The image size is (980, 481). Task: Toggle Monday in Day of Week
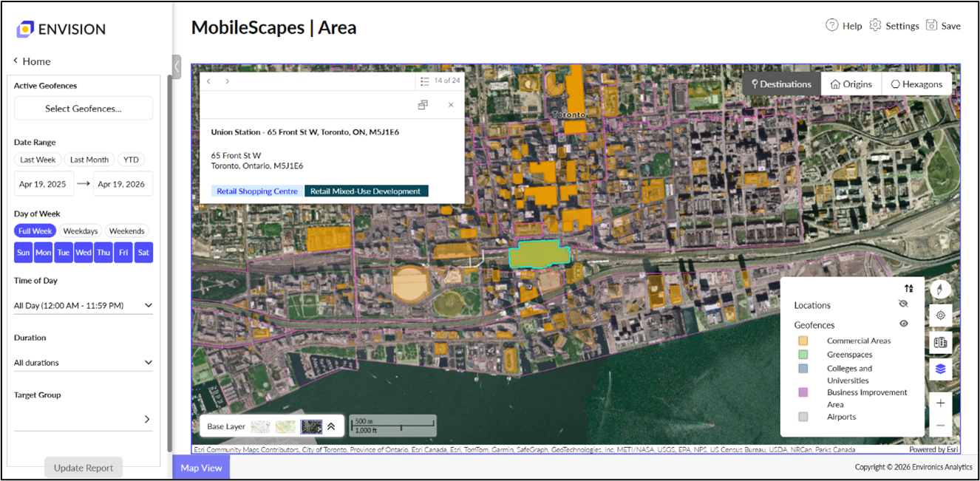(x=44, y=253)
